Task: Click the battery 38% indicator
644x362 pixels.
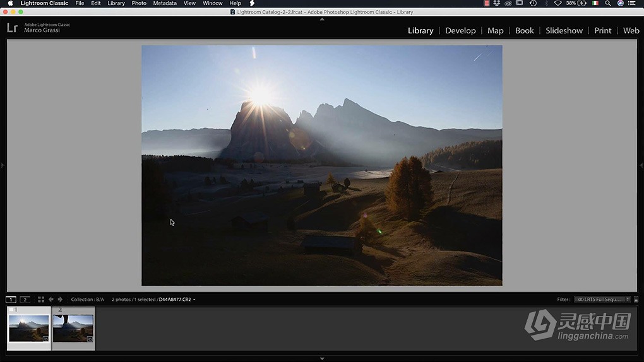Action: [x=576, y=3]
